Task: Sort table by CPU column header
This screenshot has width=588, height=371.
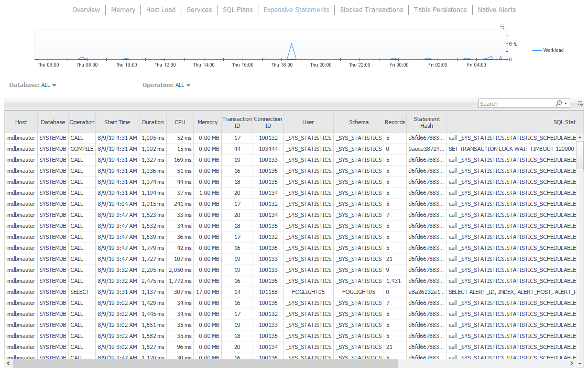Action: [180, 122]
